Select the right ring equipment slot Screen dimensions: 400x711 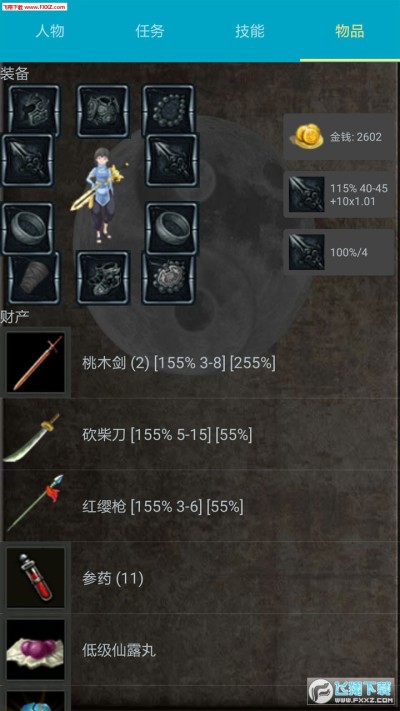pyautogui.click(x=172, y=229)
